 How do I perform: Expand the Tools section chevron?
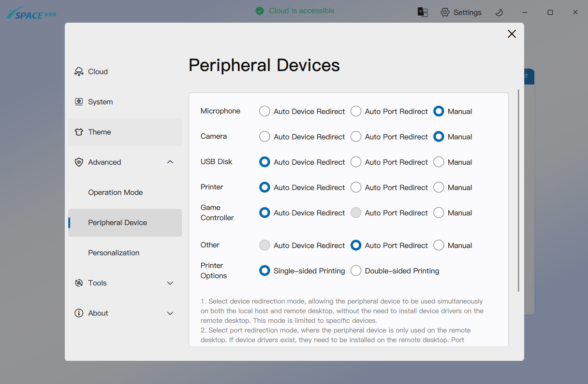coord(170,283)
